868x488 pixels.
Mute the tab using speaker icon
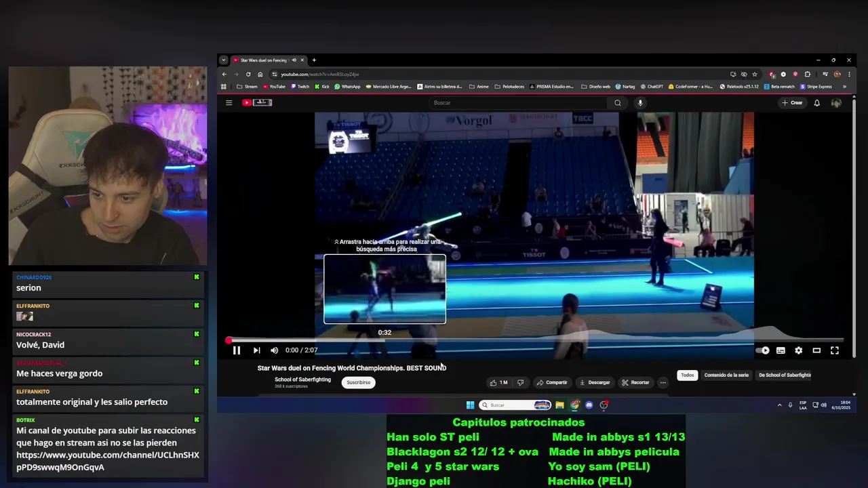(294, 60)
